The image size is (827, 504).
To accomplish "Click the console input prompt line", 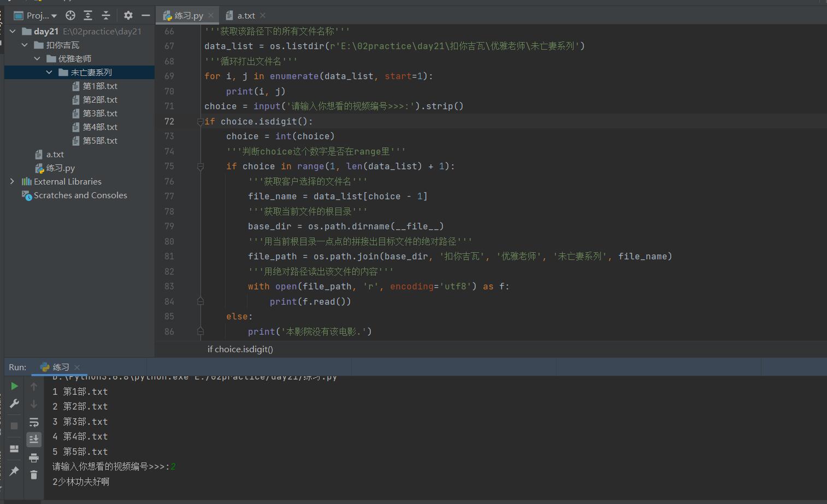I will coord(114,466).
